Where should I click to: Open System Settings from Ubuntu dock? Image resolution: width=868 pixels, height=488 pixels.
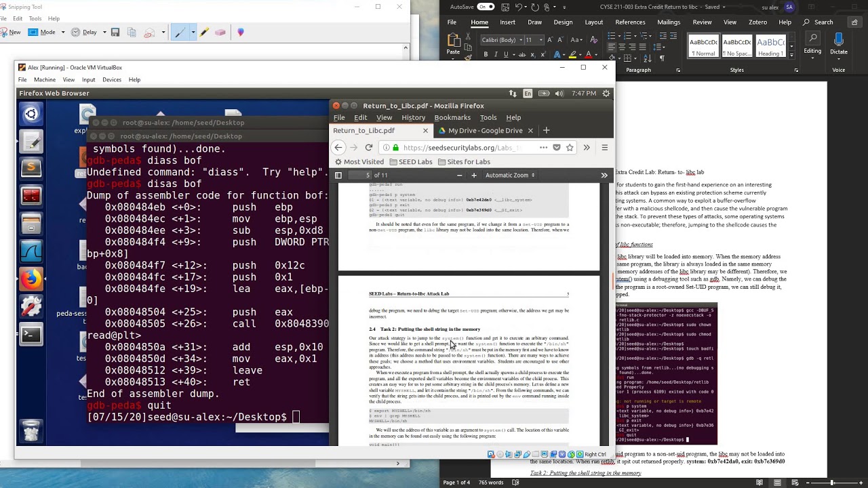(x=31, y=306)
